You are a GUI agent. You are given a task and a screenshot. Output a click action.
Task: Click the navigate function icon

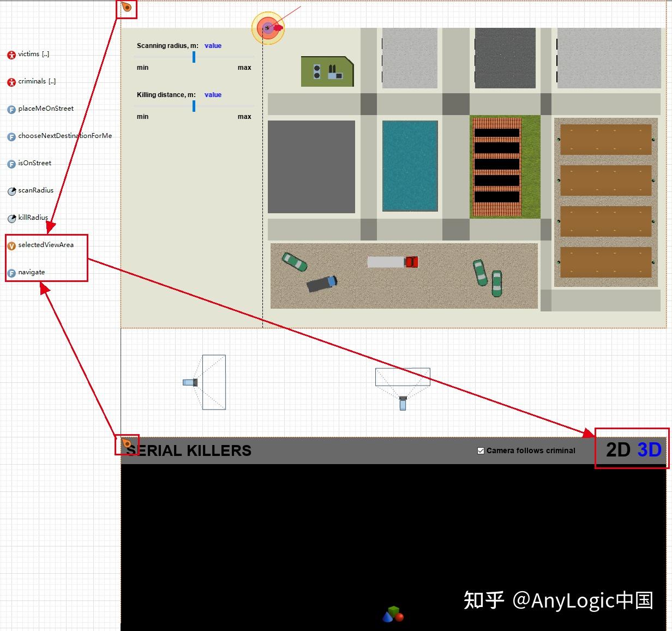point(11,273)
